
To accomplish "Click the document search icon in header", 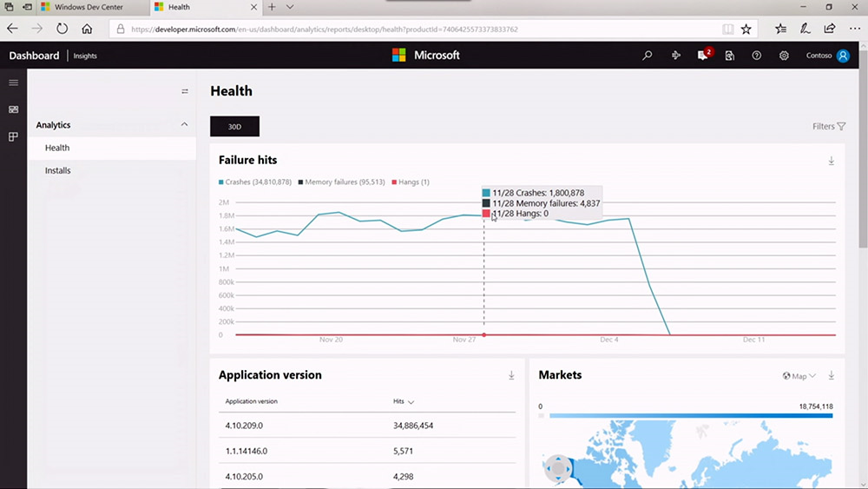I will tap(730, 56).
